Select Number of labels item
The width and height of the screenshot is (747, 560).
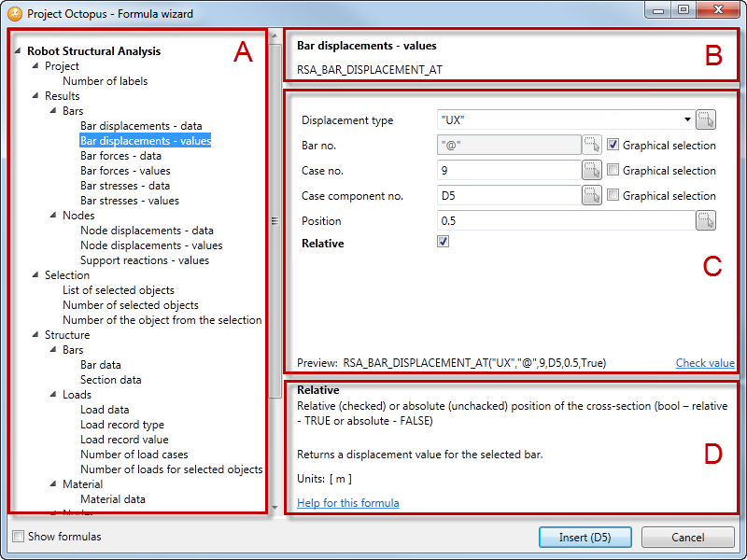(x=106, y=81)
